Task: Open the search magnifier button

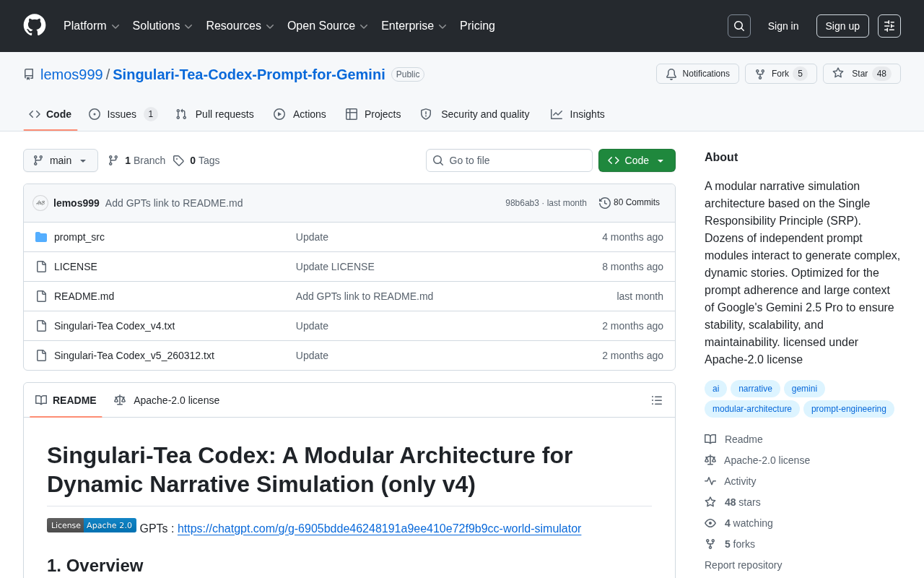Action: coord(739,26)
